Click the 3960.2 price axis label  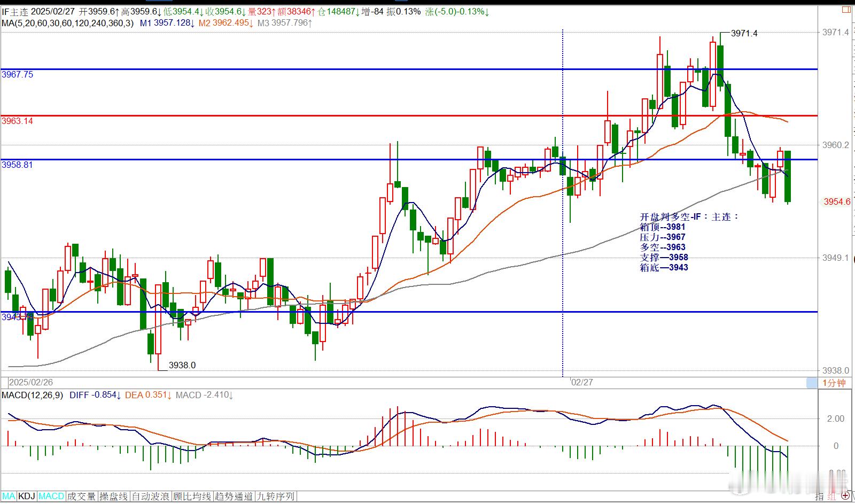(835, 145)
